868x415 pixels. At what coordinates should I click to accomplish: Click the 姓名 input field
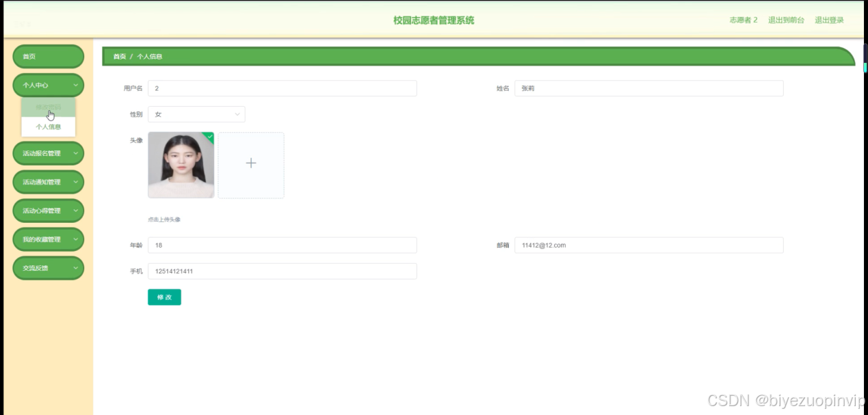pos(648,88)
